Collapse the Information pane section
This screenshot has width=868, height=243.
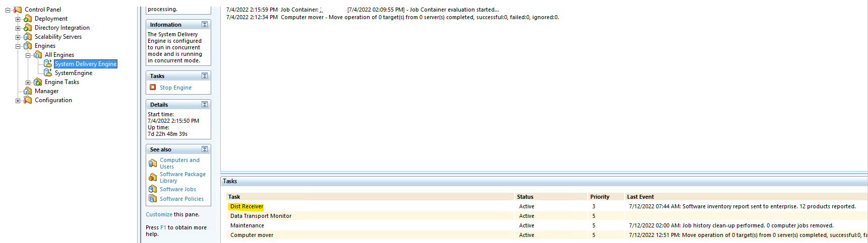205,25
